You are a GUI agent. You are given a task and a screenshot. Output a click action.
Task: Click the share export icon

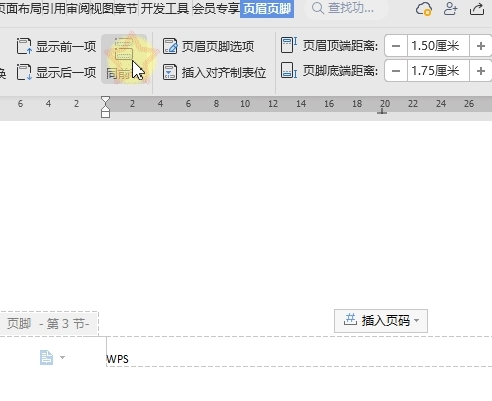tap(477, 9)
